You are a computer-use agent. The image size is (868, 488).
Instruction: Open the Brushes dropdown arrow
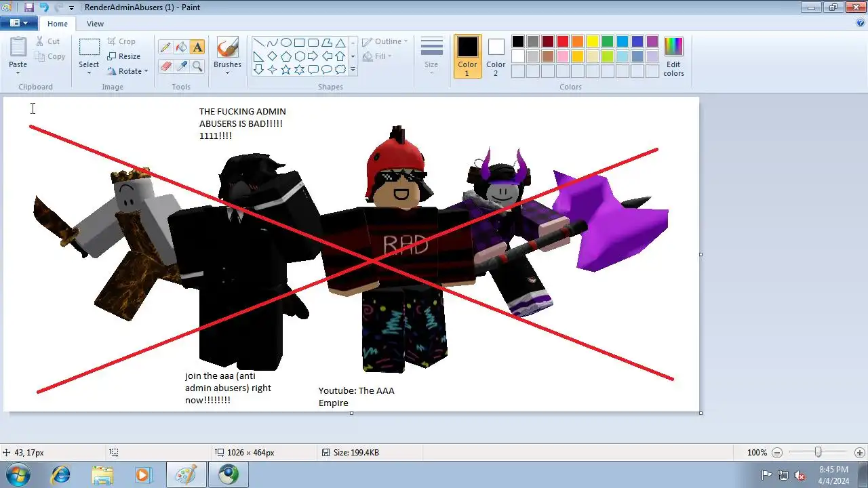[227, 73]
